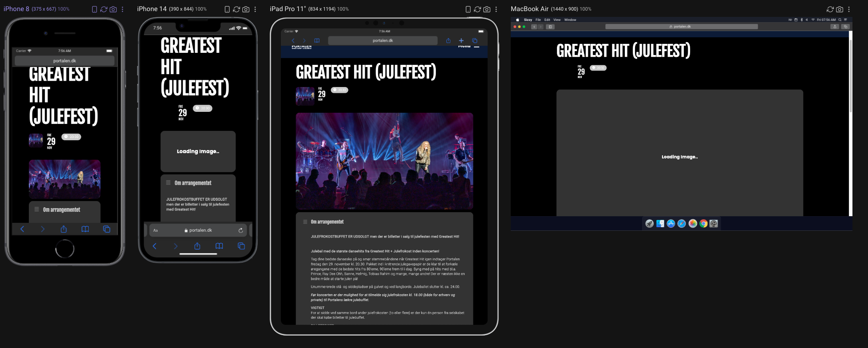Rotate the iPhone 8 device orientation
Screen dimensions: 868x348
tap(95, 9)
